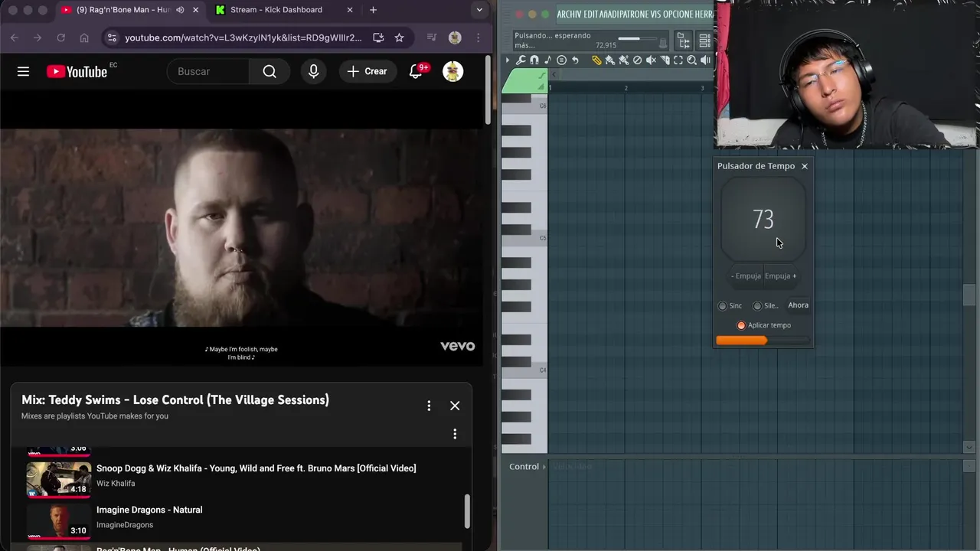
Task: Close the Mix playlist panel
Action: click(455, 406)
